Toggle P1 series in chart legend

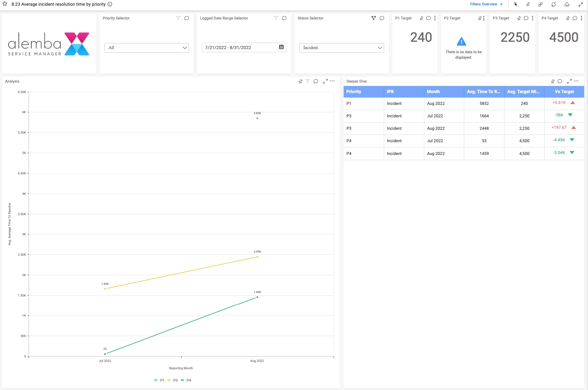160,380
